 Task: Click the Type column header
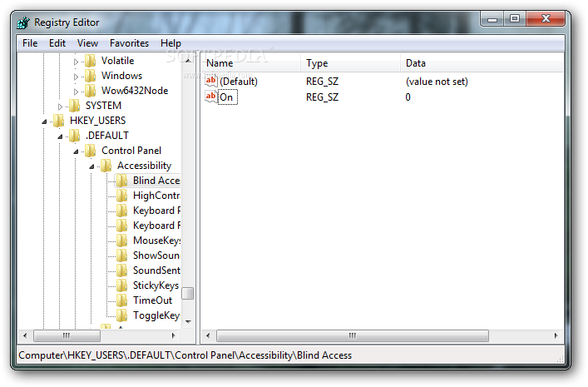pos(351,63)
